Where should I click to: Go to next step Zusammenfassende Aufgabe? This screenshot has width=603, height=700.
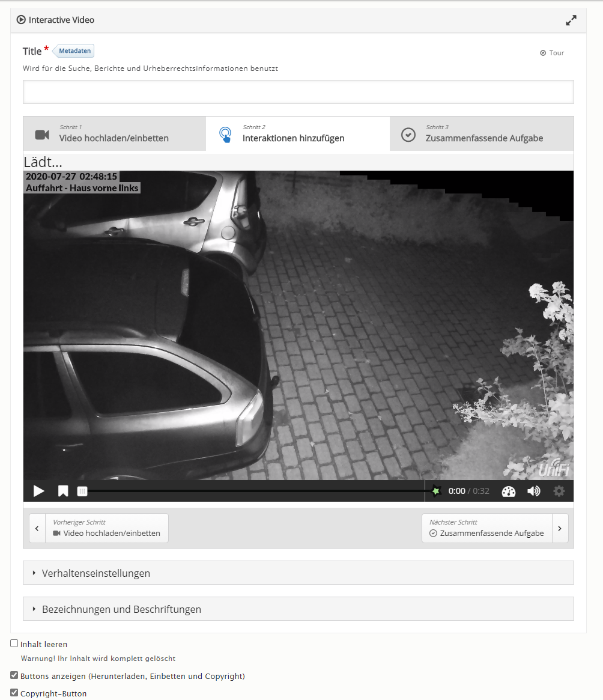pos(495,528)
